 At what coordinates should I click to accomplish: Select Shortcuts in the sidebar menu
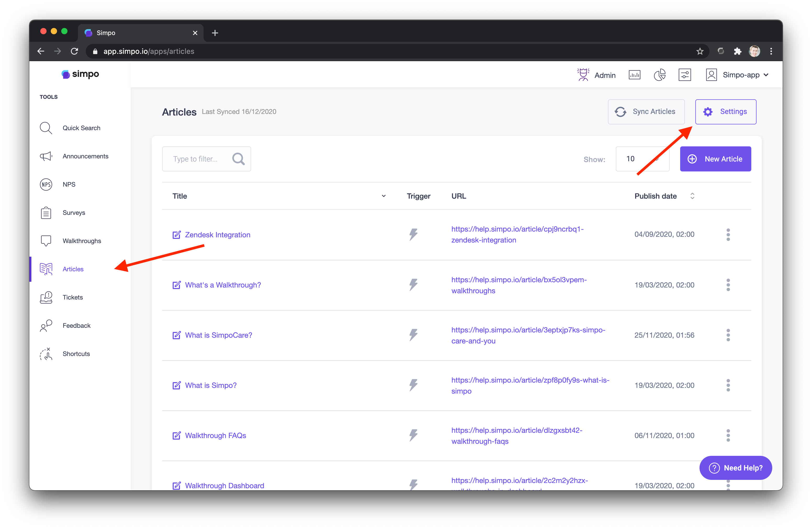76,354
